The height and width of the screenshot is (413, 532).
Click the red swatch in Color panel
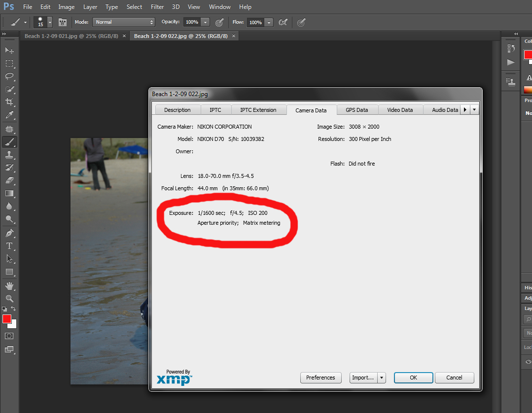coord(528,55)
